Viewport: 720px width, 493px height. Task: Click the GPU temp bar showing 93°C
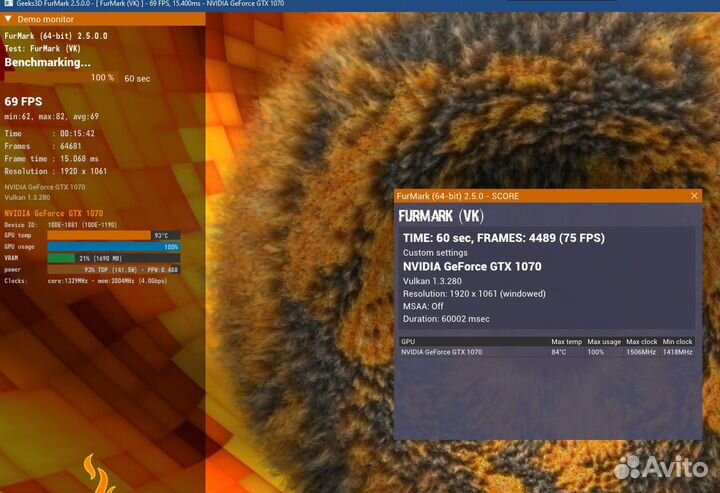click(x=114, y=235)
